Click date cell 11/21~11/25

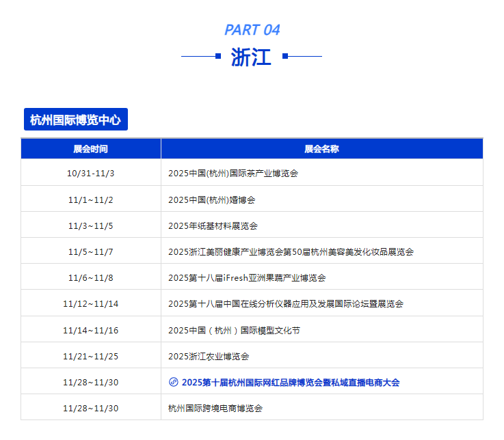pos(91,357)
